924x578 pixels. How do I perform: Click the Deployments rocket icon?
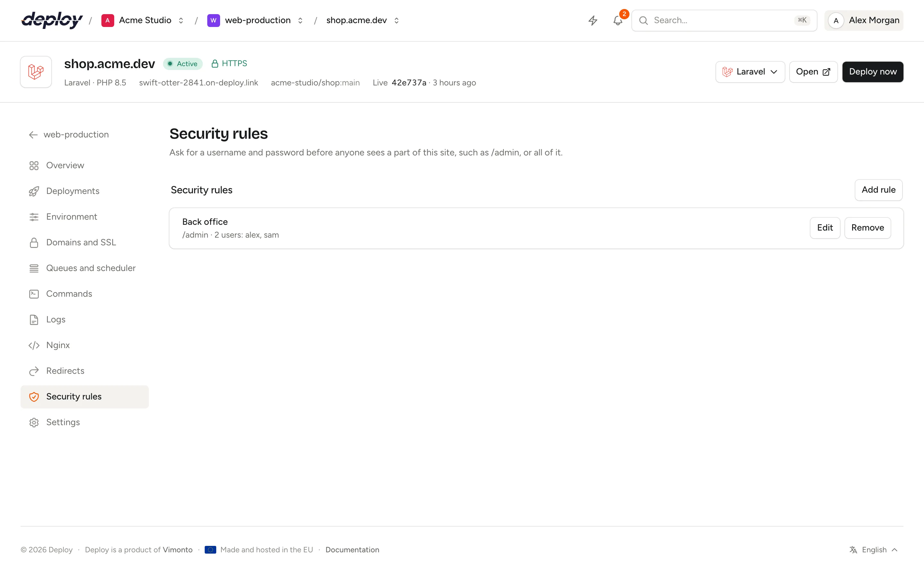click(34, 191)
